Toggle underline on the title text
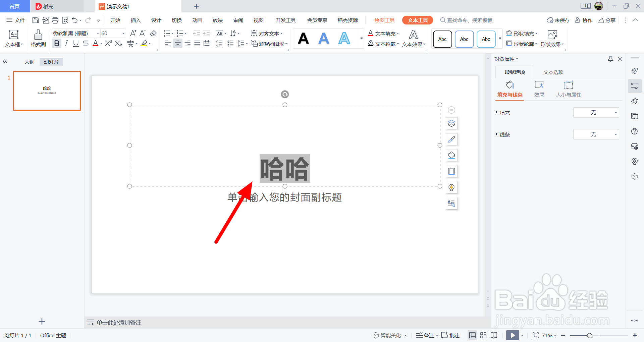 click(x=75, y=43)
